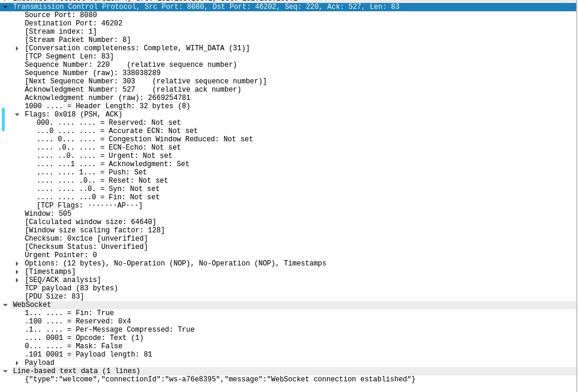578x392 pixels.
Task: Collapse the Transmission Control Protocol section
Action: (x=5, y=7)
